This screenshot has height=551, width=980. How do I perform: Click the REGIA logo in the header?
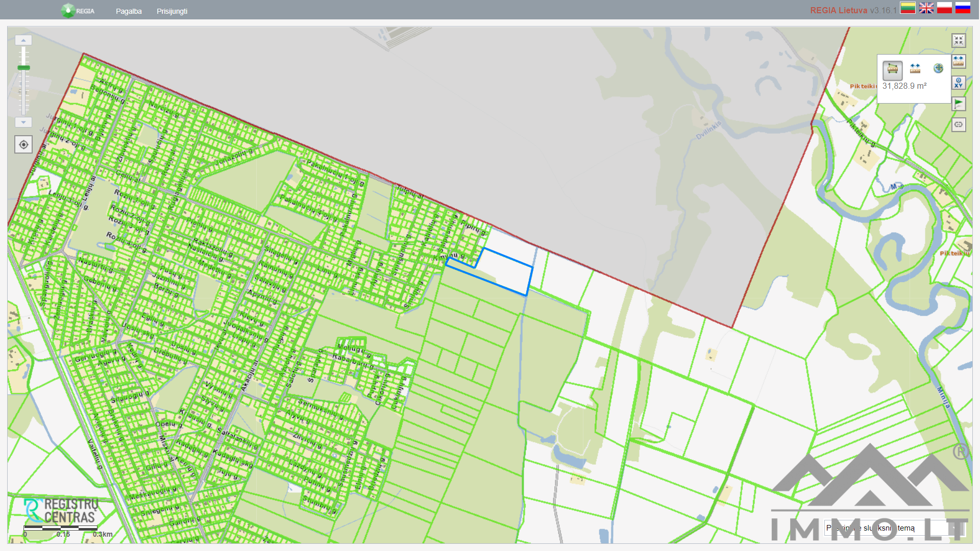(78, 11)
